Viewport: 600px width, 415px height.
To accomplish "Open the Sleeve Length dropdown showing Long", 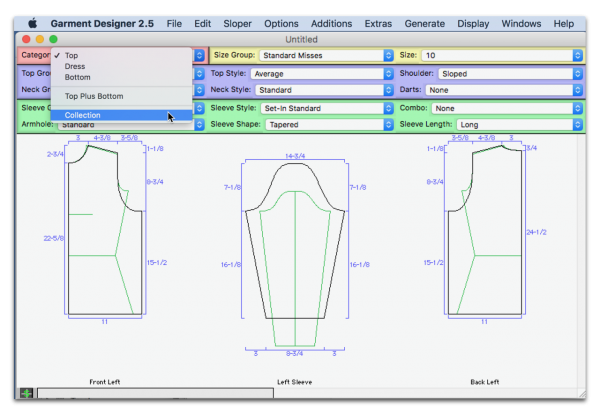I will pyautogui.click(x=520, y=125).
